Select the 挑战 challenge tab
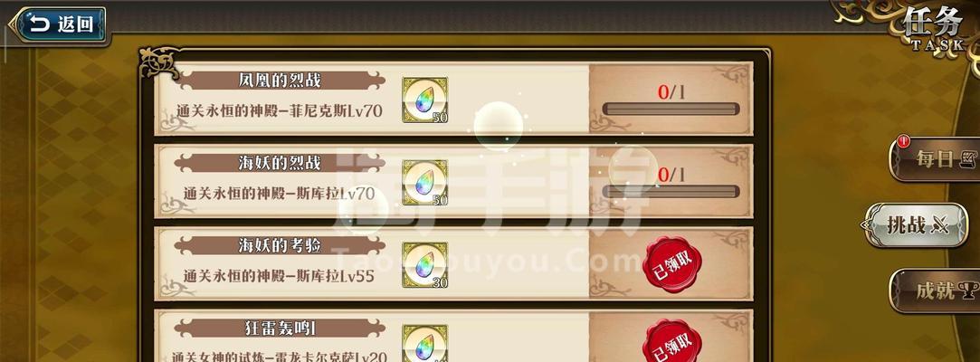The image size is (980, 362). click(x=915, y=225)
